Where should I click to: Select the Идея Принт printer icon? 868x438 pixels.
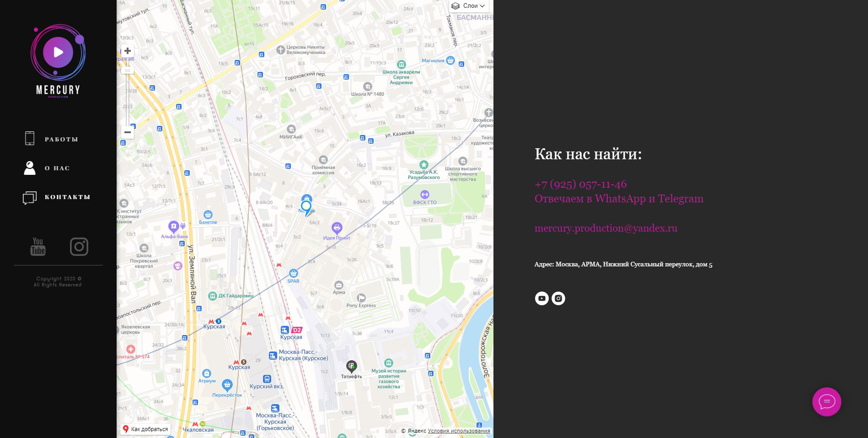tap(337, 227)
